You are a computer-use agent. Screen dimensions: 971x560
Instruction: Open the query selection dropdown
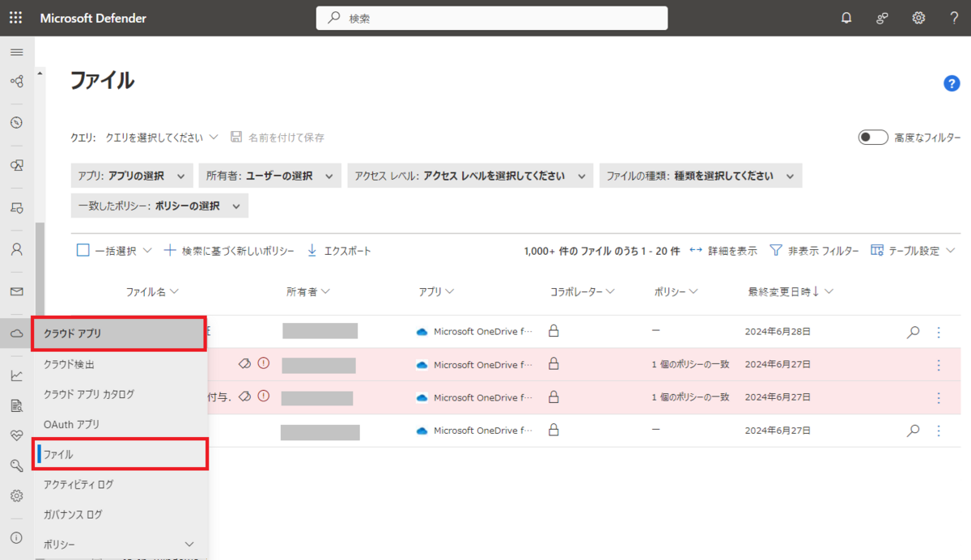162,138
